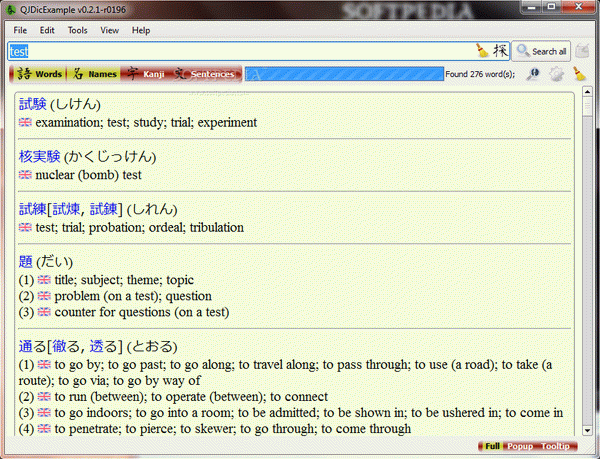Viewport: 600px width, 459px height.
Task: Switch to Full display mode
Action: pos(492,446)
